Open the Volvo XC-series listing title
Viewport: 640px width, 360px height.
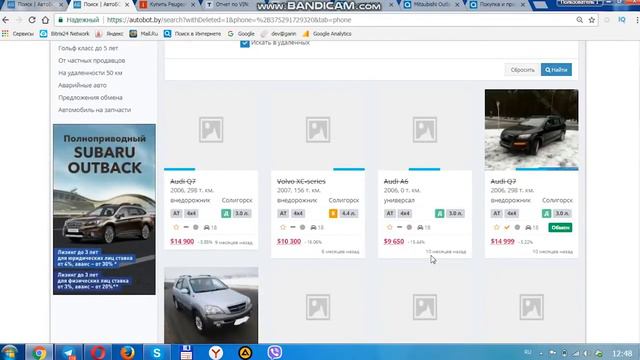click(301, 181)
